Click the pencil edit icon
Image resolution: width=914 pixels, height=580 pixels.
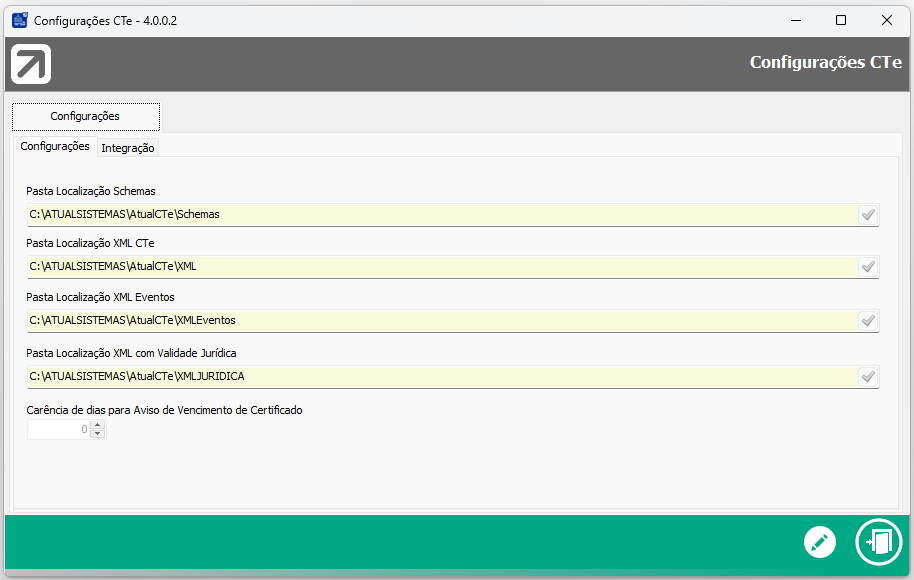[819, 543]
